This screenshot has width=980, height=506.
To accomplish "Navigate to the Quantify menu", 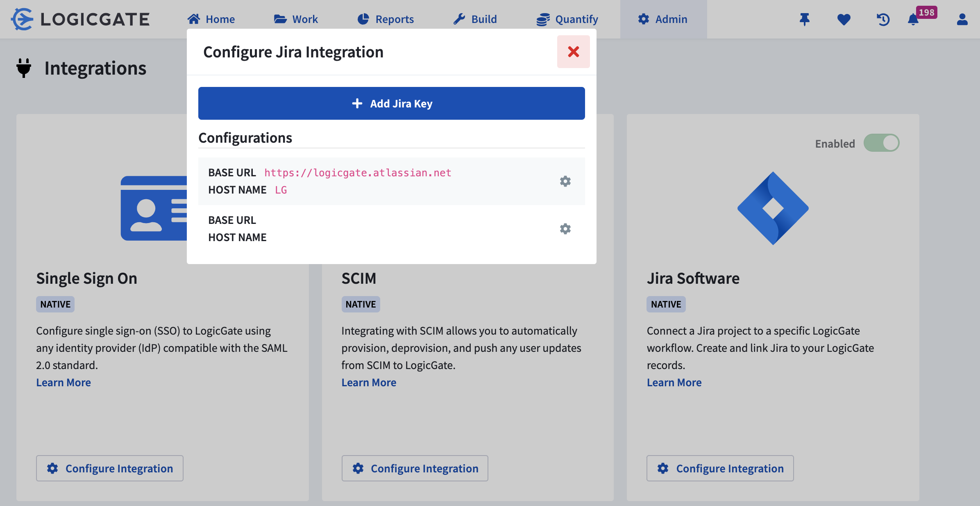I will tap(567, 19).
